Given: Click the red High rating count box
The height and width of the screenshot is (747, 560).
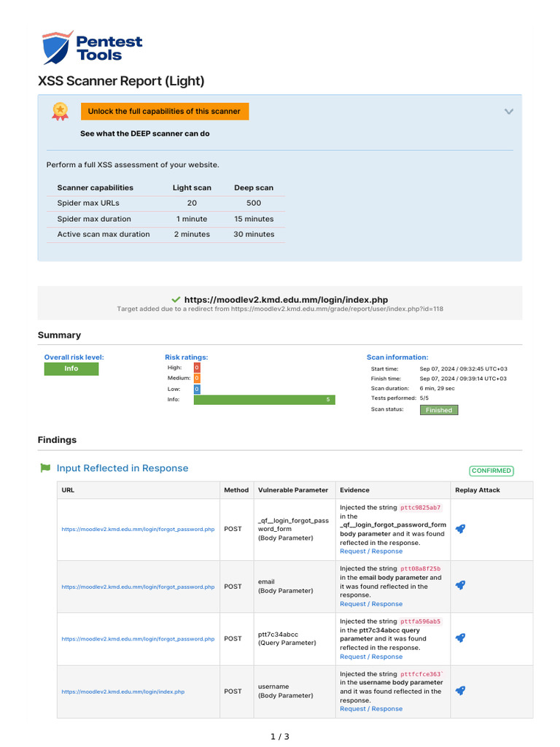Looking at the screenshot, I should point(197,368).
